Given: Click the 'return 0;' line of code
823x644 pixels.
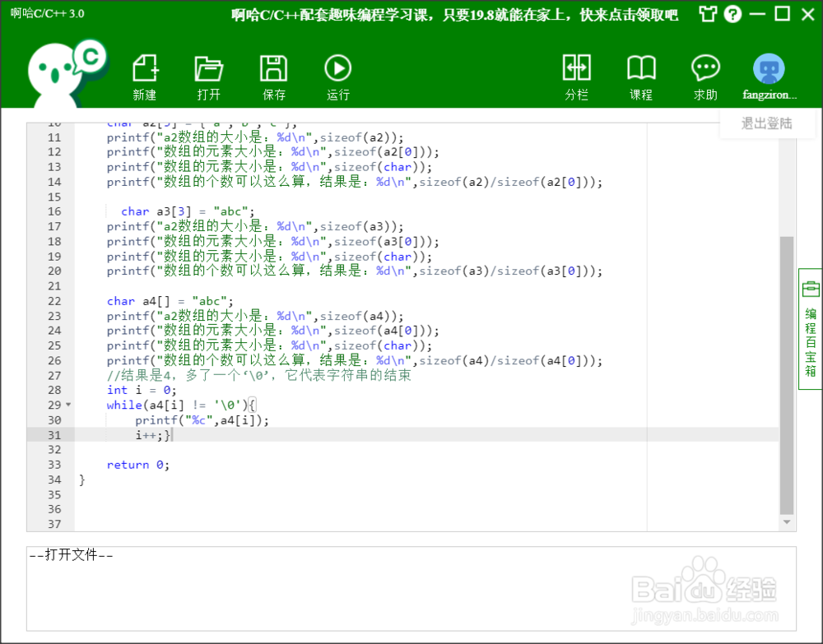Looking at the screenshot, I should [x=138, y=465].
